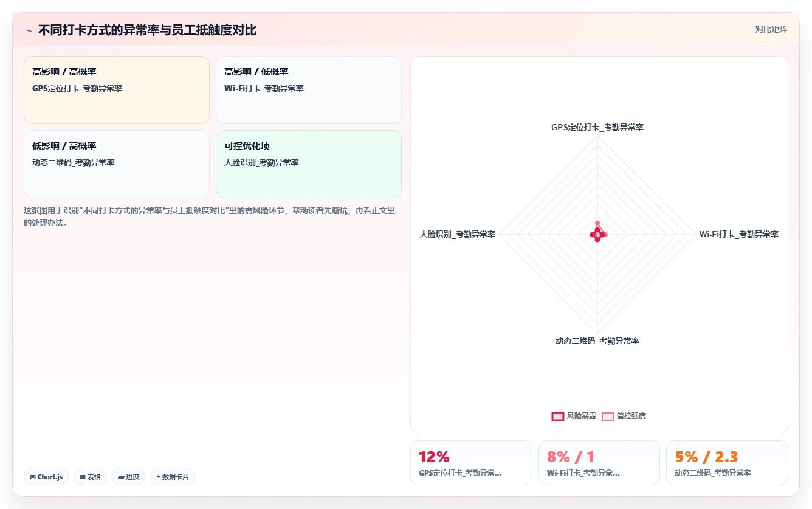Screen dimensions: 812x509
Task: Click the 表格 tag chip
Action: coord(90,477)
